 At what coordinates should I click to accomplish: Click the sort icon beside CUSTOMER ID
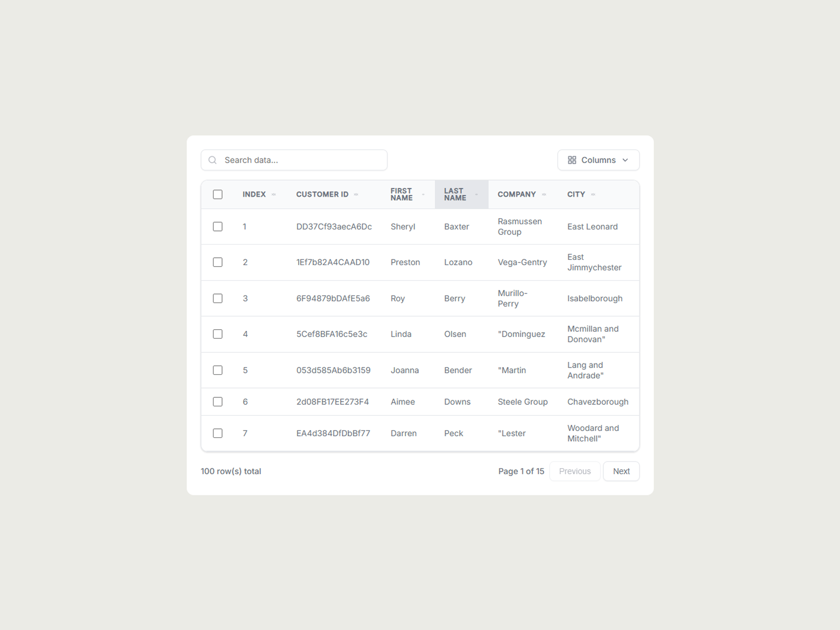point(356,194)
